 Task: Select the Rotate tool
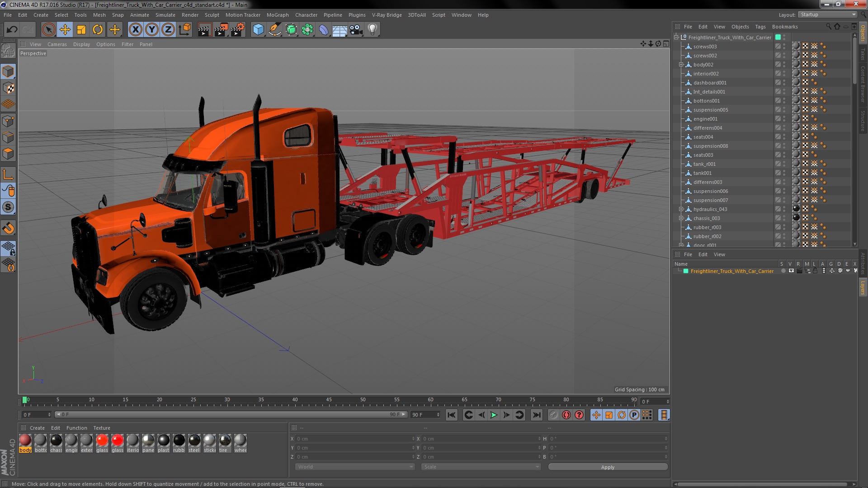pyautogui.click(x=98, y=30)
